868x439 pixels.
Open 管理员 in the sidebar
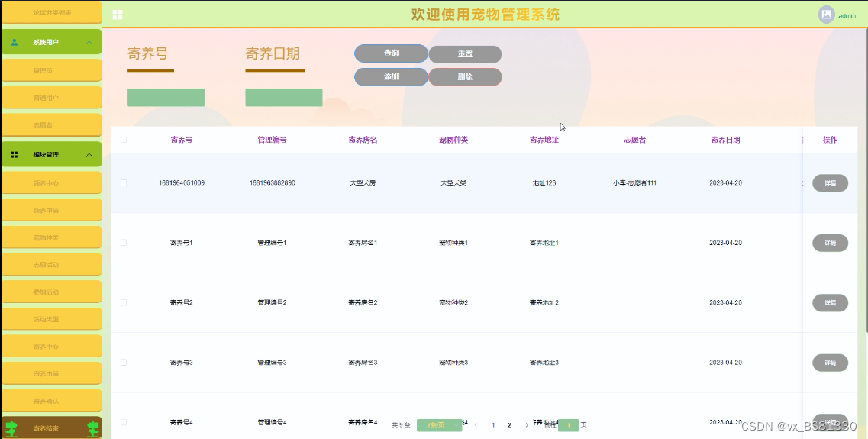[x=52, y=70]
